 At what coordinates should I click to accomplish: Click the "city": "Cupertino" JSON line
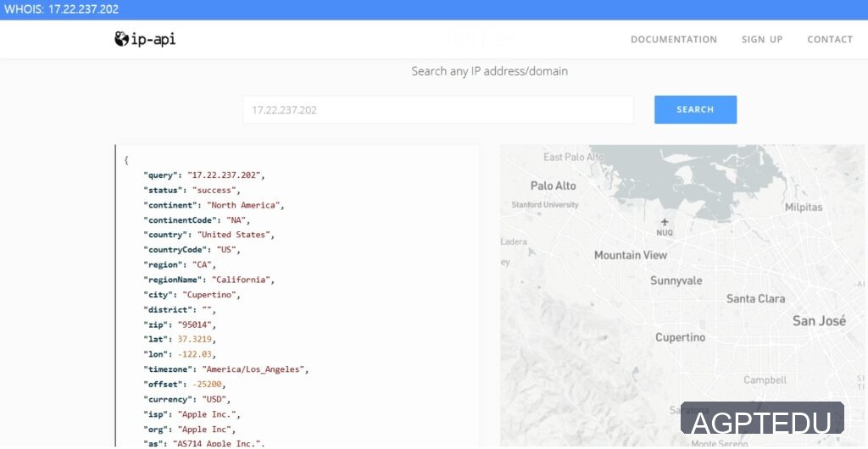click(192, 295)
